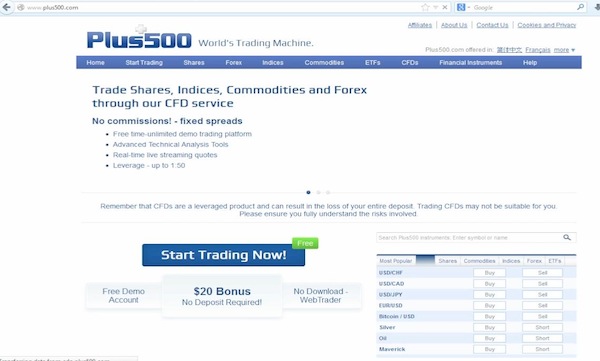Click the Contact Us link
600x361 pixels.
click(x=492, y=25)
